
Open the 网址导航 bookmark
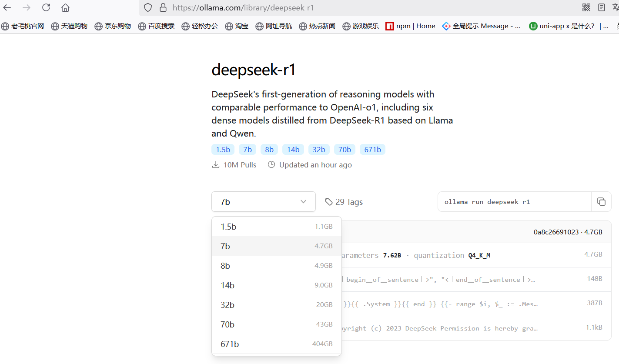274,26
